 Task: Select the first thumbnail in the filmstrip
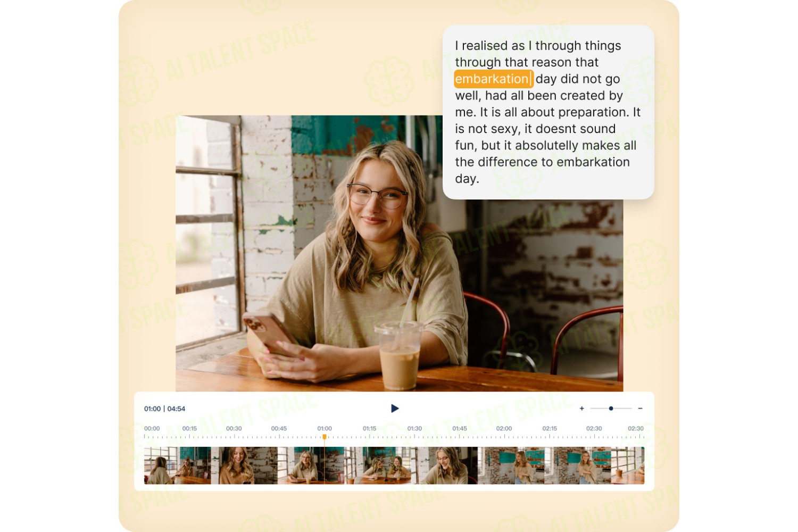[177, 465]
